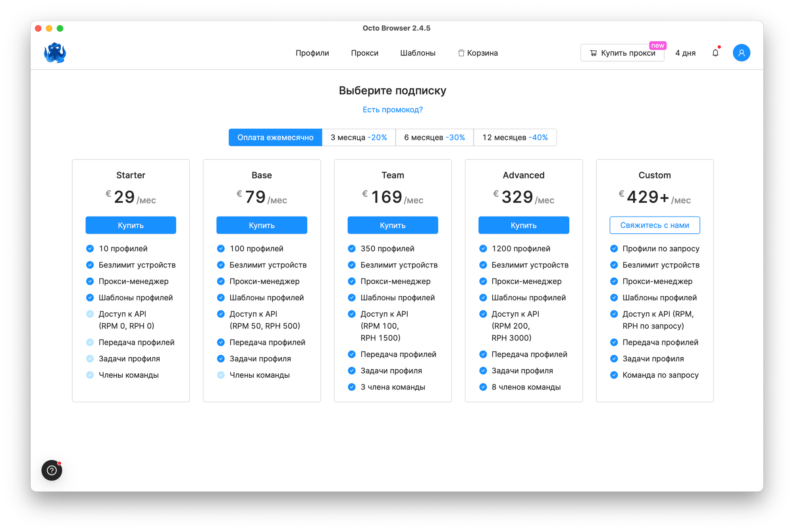Click the Octo Browser octopus logo

pos(55,53)
